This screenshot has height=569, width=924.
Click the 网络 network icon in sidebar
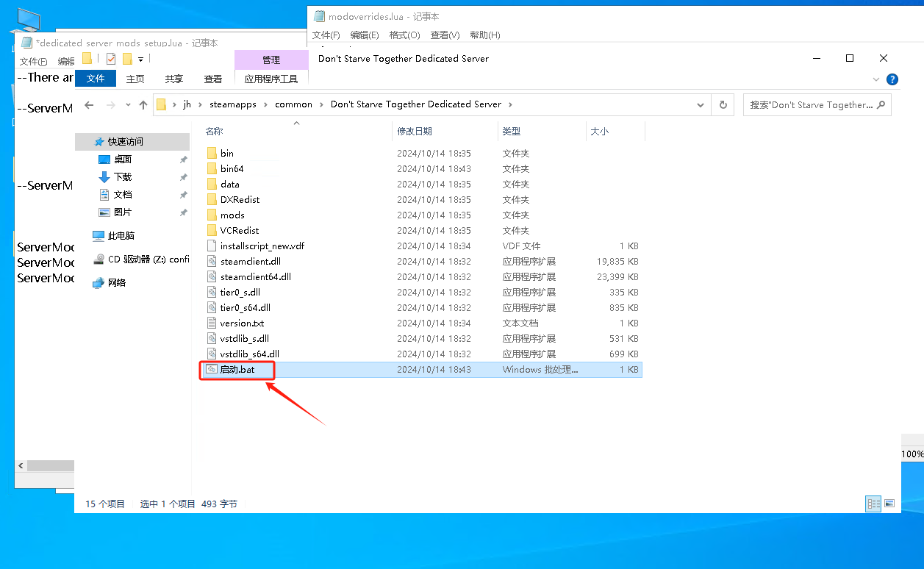[99, 282]
